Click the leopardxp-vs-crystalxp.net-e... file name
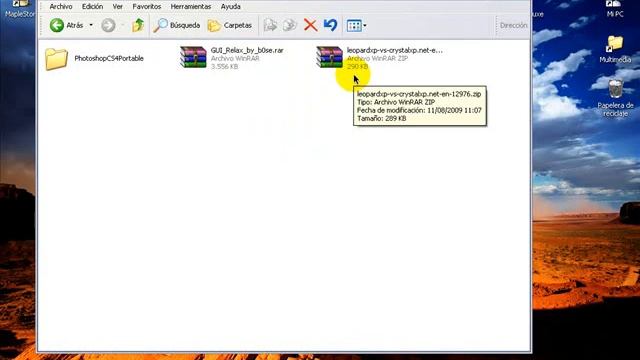The height and width of the screenshot is (360, 640). point(395,50)
